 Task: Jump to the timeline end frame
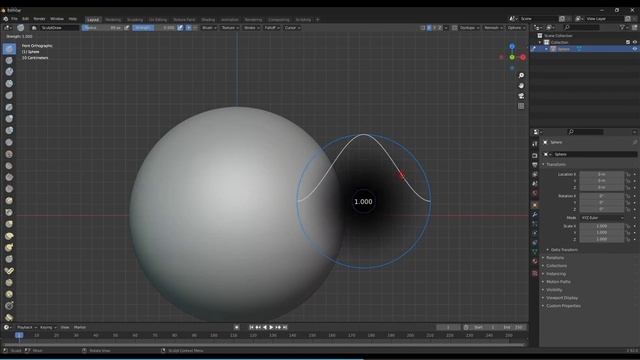[x=285, y=327]
